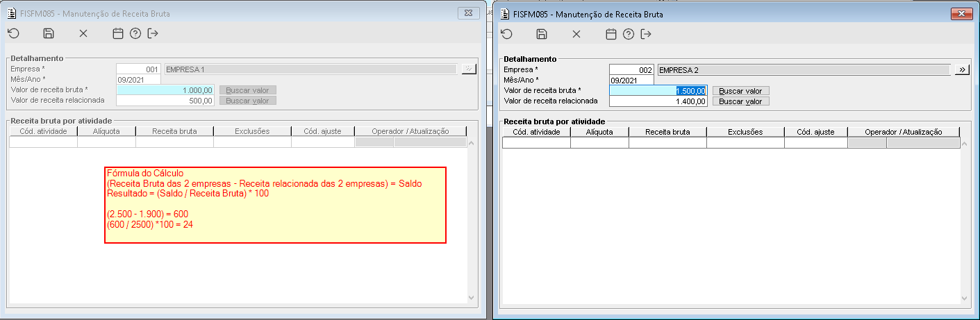This screenshot has height=320, width=980.
Task: Click the scroll down arrow in right grid
Action: tap(965, 298)
